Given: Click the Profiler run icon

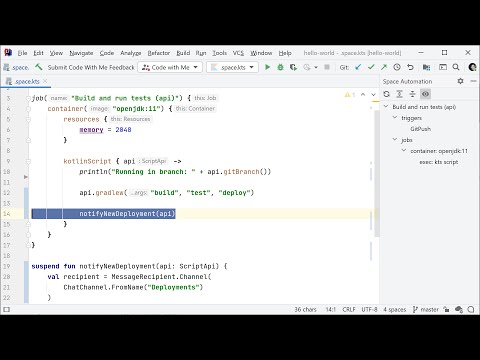Looking at the screenshot, I should point(307,67).
